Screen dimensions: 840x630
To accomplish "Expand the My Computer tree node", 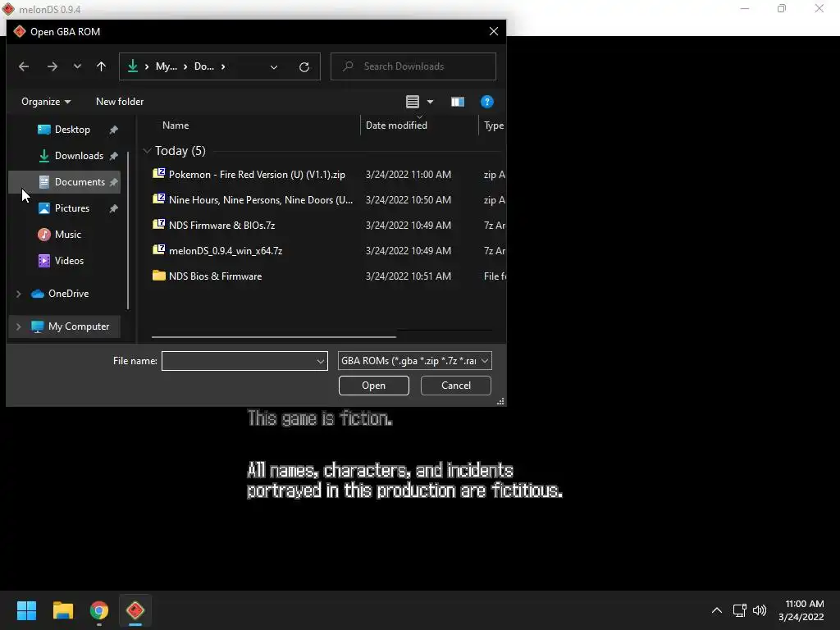I will click(18, 326).
